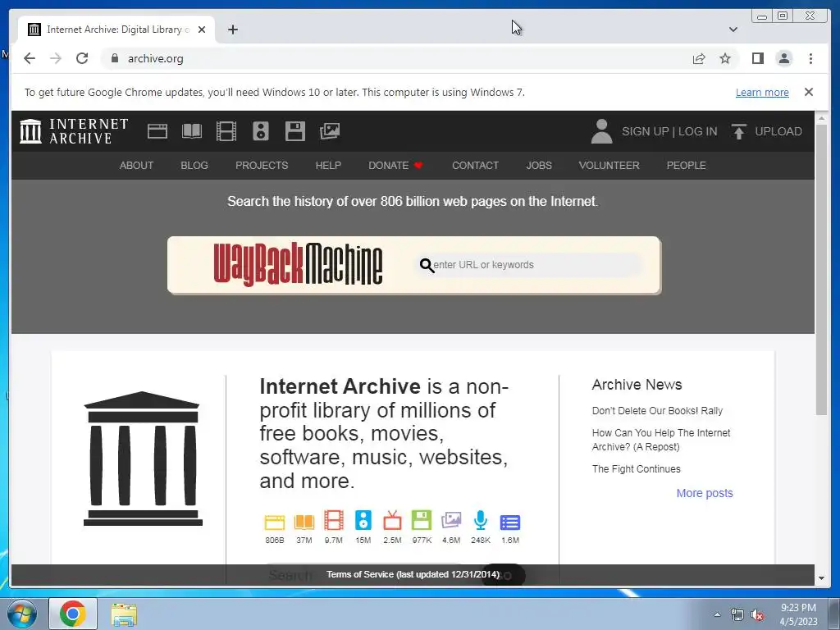The width and height of the screenshot is (840, 630).
Task: Click the Learn more link
Action: click(762, 92)
